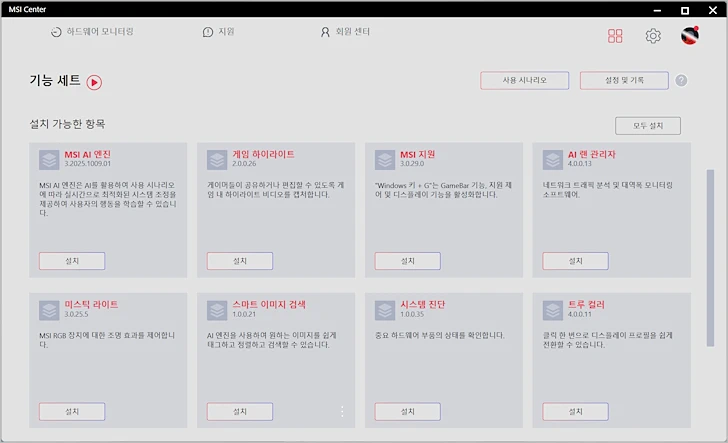728x443 pixels.
Task: Click the hardware monitoring gauge icon
Action: pyautogui.click(x=56, y=32)
